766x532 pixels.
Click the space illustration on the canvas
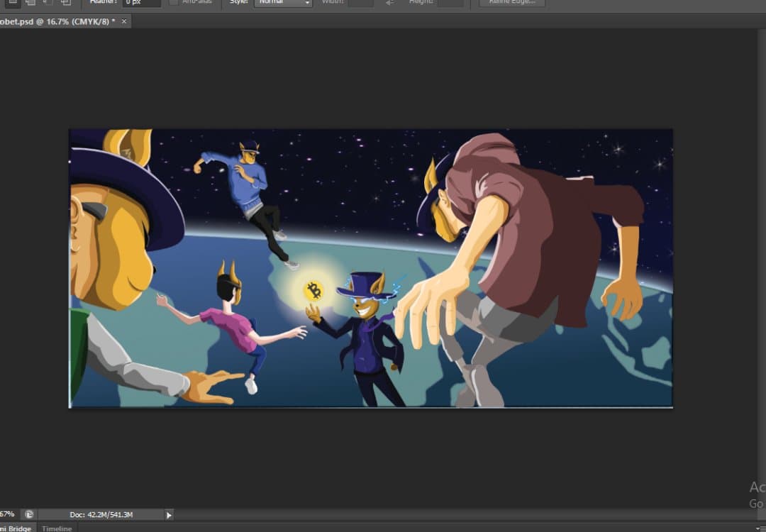pyautogui.click(x=371, y=268)
